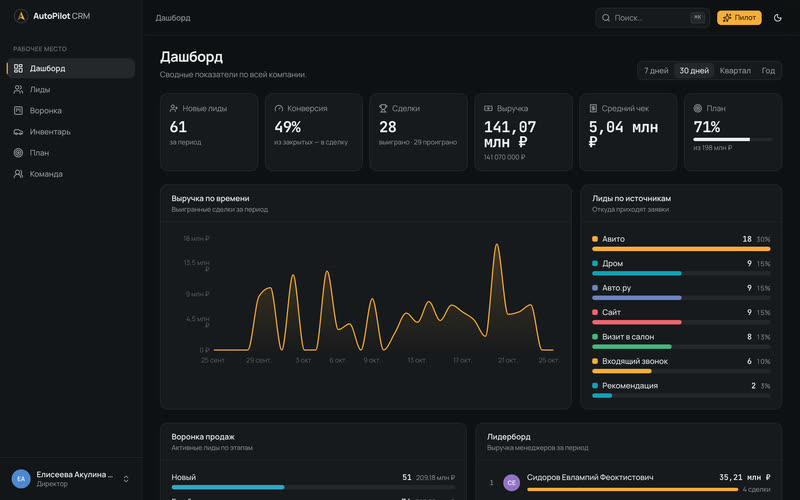800x500 pixels.
Task: Open Лиды via its sidebar people icon
Action: pyautogui.click(x=18, y=89)
